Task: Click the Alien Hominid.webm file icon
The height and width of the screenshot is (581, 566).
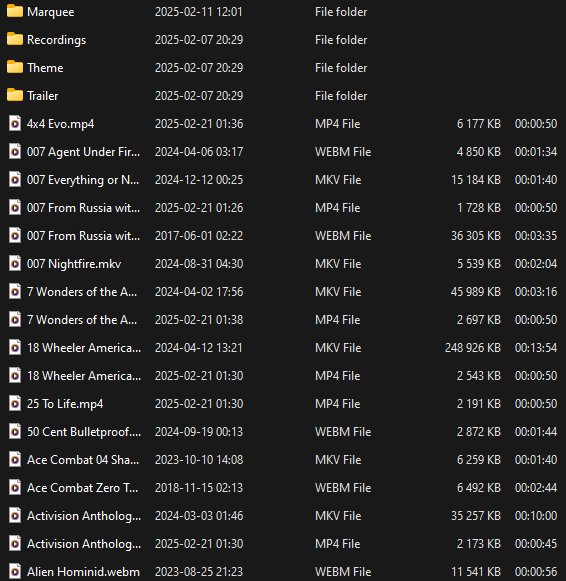Action: (x=15, y=572)
